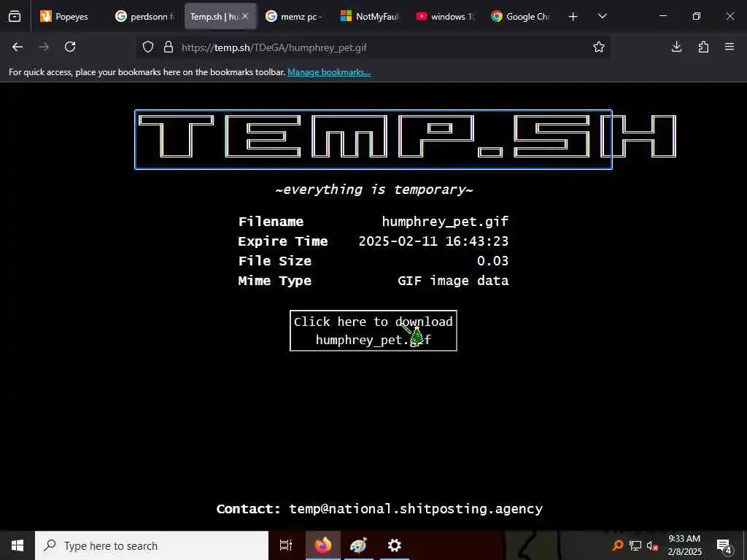This screenshot has width=747, height=560.
Task: Select expire time 2025-02-11 16:43:23
Action: [433, 241]
